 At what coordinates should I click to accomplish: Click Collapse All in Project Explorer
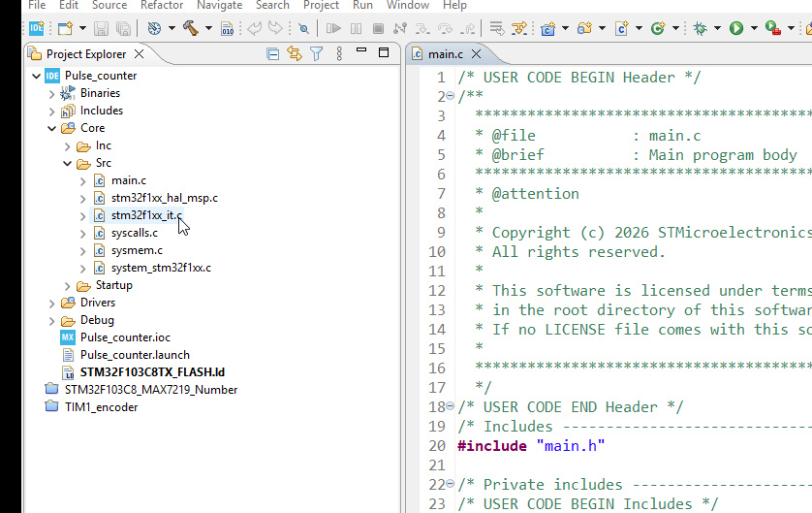pyautogui.click(x=273, y=53)
